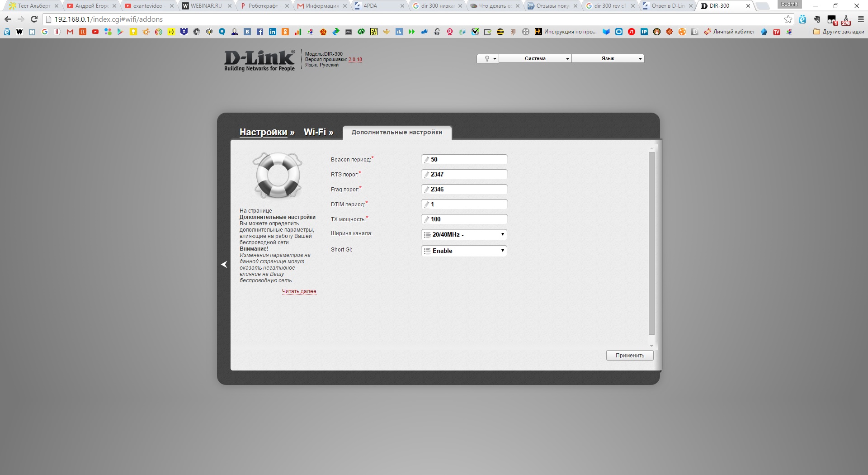This screenshot has width=868, height=475.
Task: Reload the router page
Action: 34,19
